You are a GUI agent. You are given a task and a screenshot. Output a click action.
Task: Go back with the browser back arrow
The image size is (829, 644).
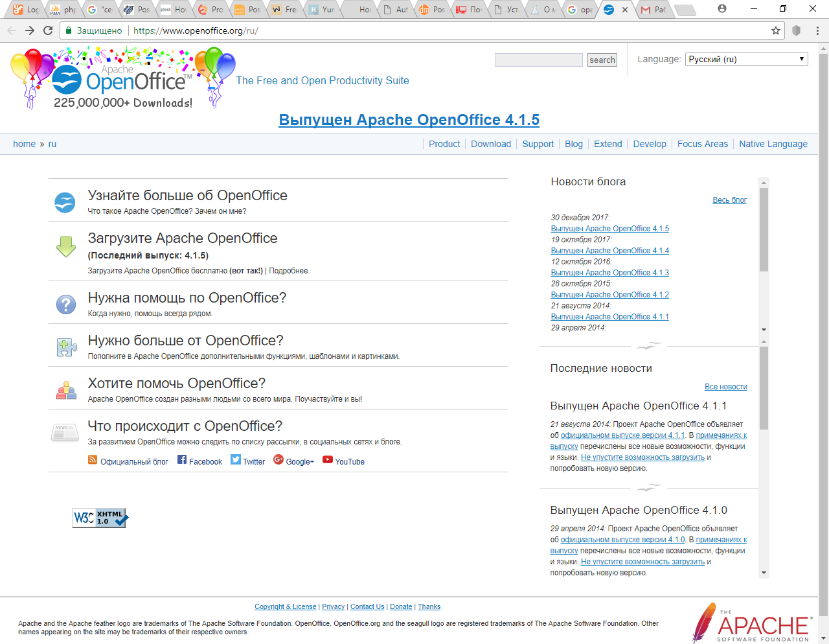pyautogui.click(x=12, y=30)
